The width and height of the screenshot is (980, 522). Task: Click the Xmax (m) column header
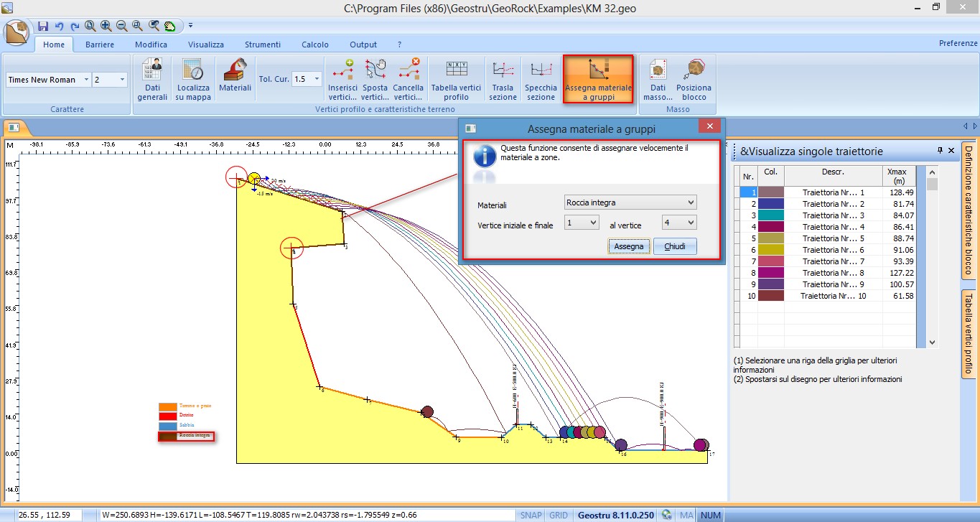pos(900,177)
